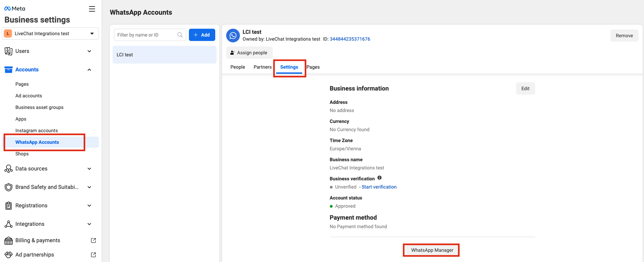Expand the Data sources chevron

click(89, 169)
